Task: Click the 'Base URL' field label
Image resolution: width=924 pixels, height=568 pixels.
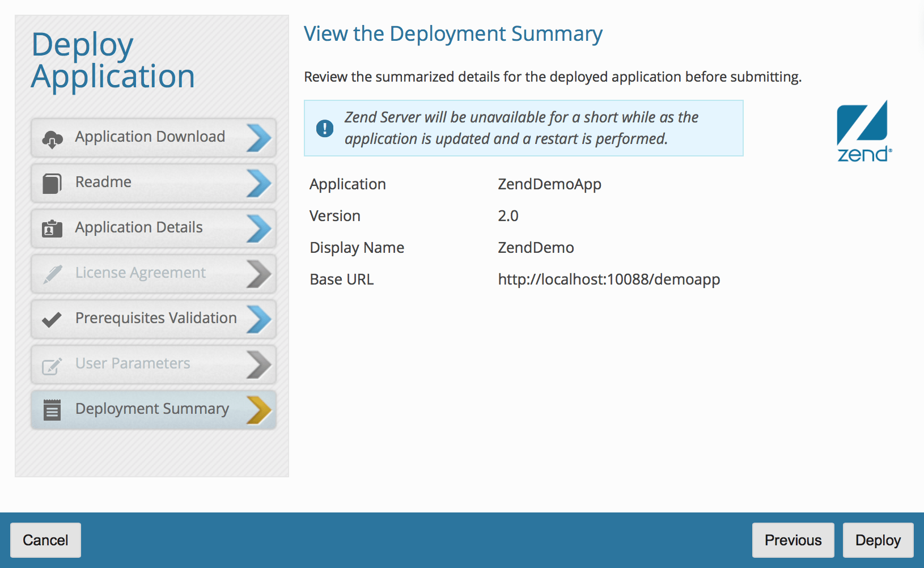Action: (341, 279)
